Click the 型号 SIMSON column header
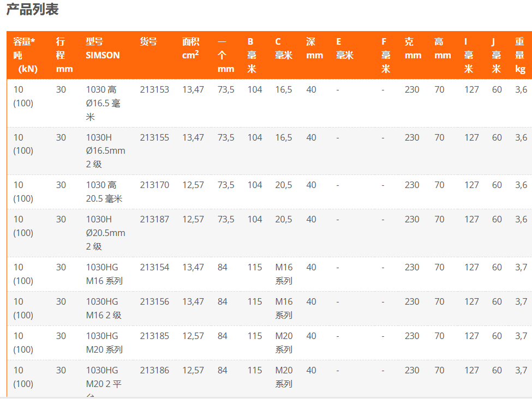Screen dimensions: 532x399 tap(103, 48)
